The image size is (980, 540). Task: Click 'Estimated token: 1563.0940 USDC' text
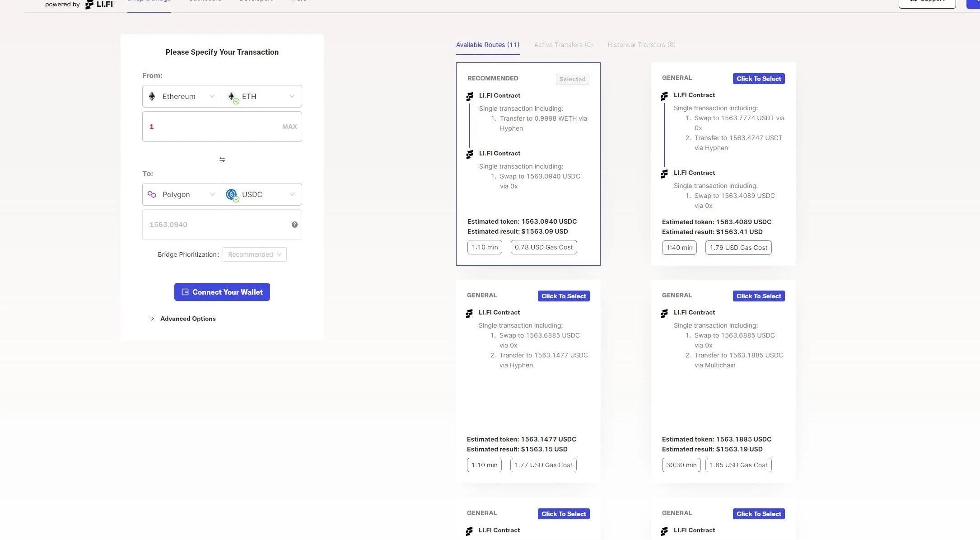click(x=522, y=221)
